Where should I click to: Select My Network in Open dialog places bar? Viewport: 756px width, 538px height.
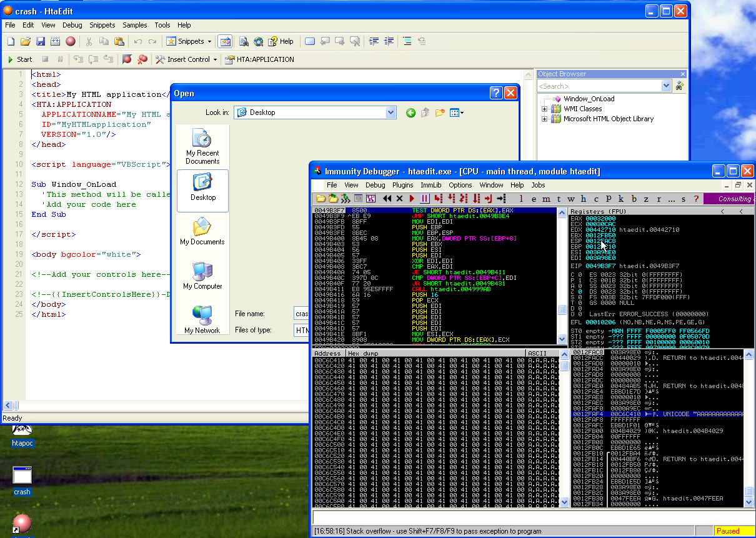202,320
